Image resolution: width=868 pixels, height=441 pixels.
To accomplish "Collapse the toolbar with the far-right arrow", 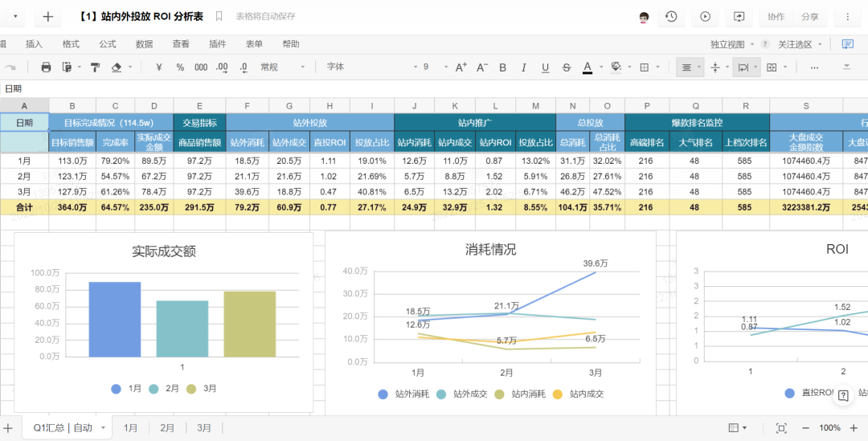I will pyautogui.click(x=846, y=67).
